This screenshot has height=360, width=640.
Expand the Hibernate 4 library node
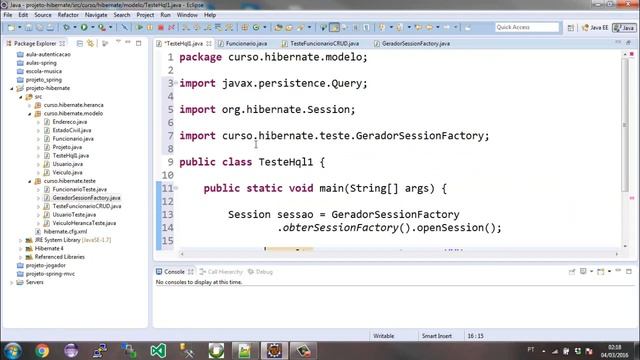pyautogui.click(x=21, y=249)
